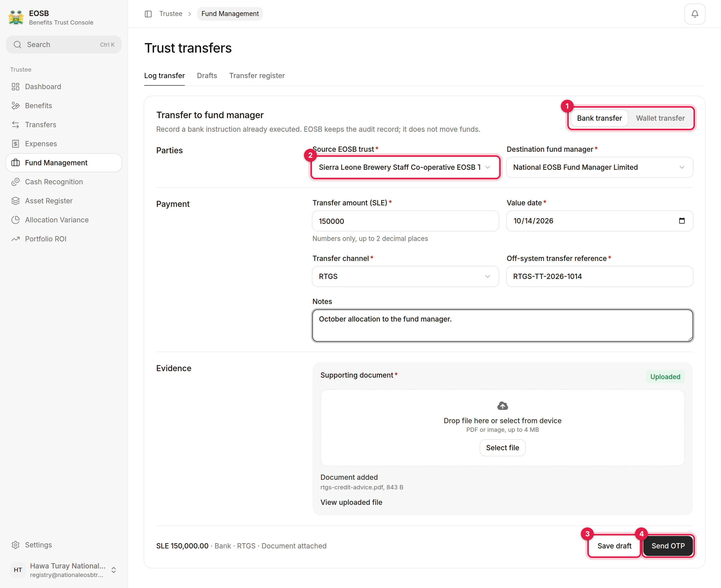Open Expenses in the sidebar
The image size is (721, 588).
tap(64, 143)
